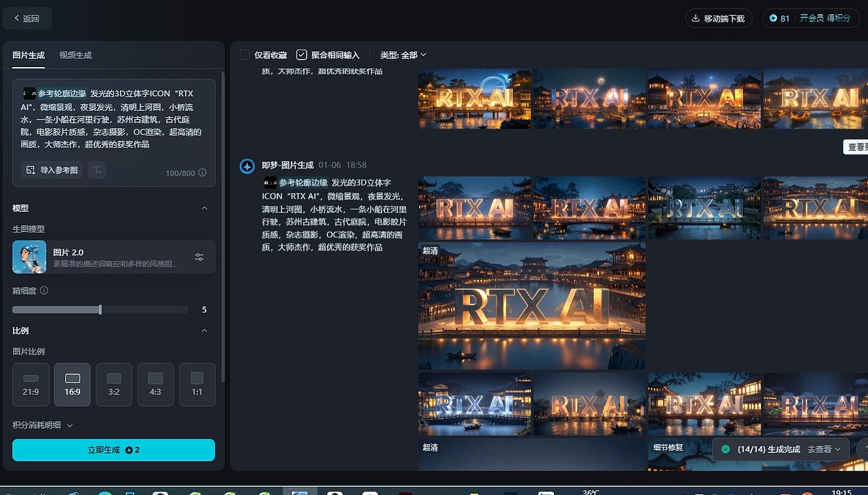Open the Tx text effect tool icon

(97, 170)
